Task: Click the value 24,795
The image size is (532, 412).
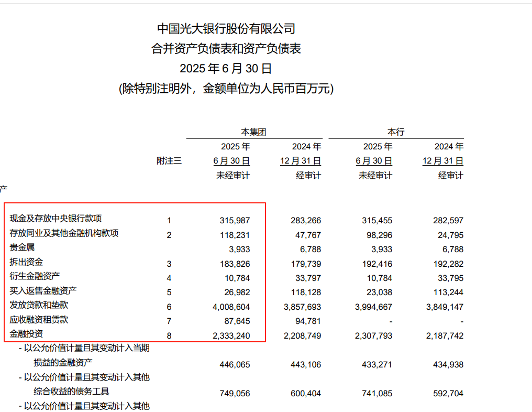Action: pyautogui.click(x=450, y=235)
